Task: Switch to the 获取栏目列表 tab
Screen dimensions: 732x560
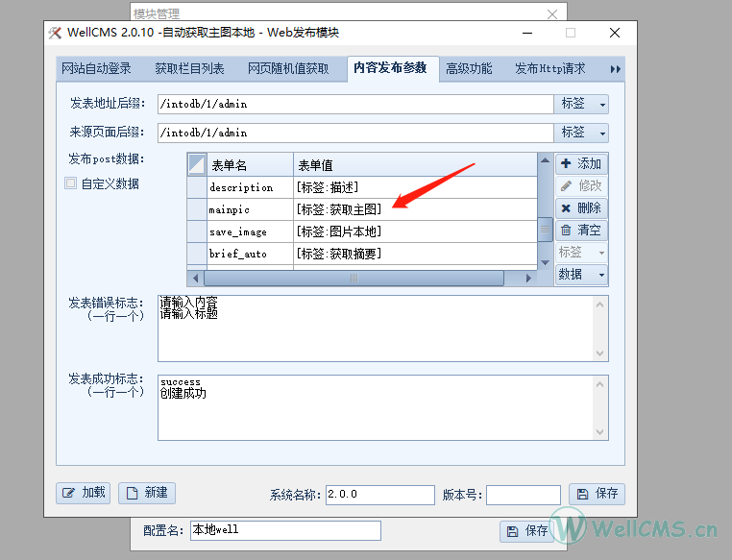Action: point(189,69)
